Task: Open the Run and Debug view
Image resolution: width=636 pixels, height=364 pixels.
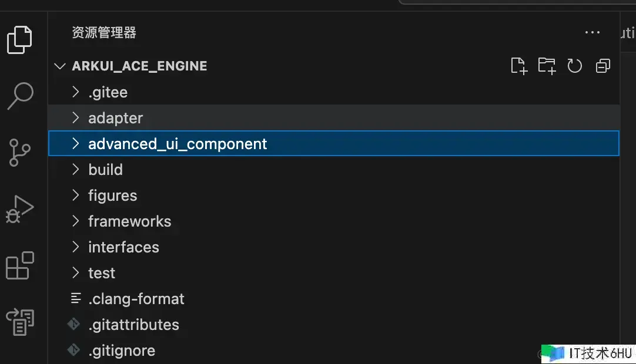Action: pyautogui.click(x=20, y=208)
